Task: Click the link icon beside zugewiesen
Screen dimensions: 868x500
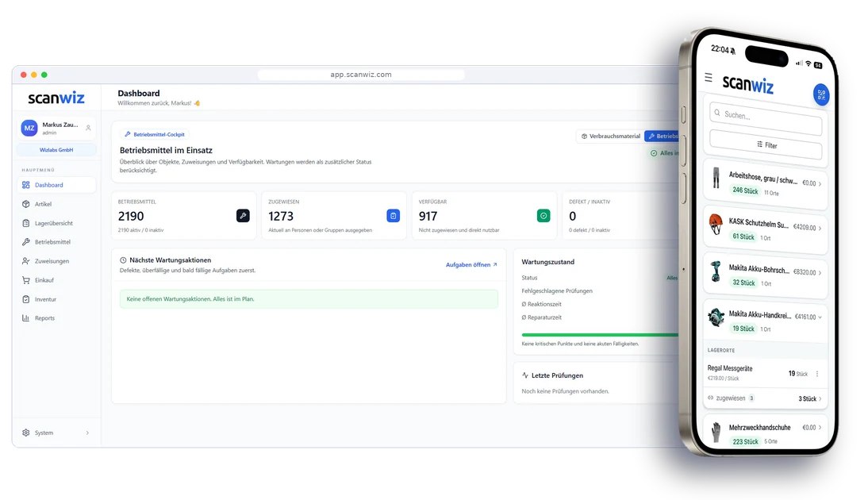Action: click(x=711, y=398)
